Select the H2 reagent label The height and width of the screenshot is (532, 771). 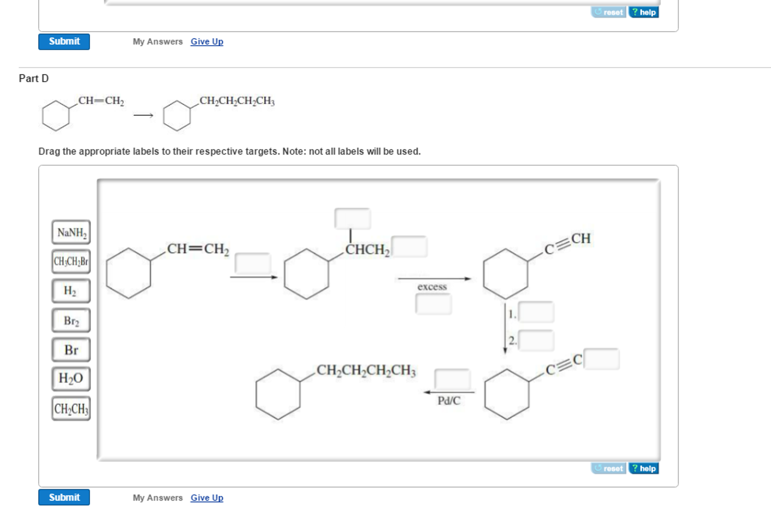click(71, 291)
